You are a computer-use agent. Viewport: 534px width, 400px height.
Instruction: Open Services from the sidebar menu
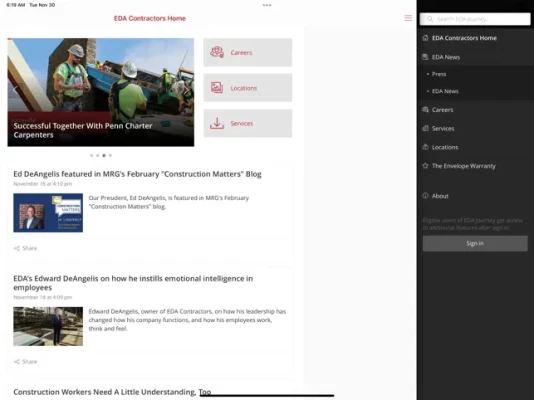475,128
